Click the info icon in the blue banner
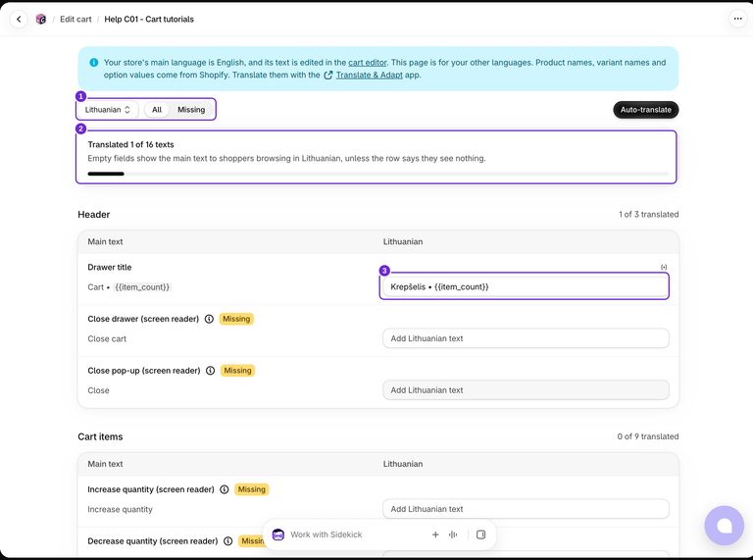753x560 pixels. pos(94,63)
